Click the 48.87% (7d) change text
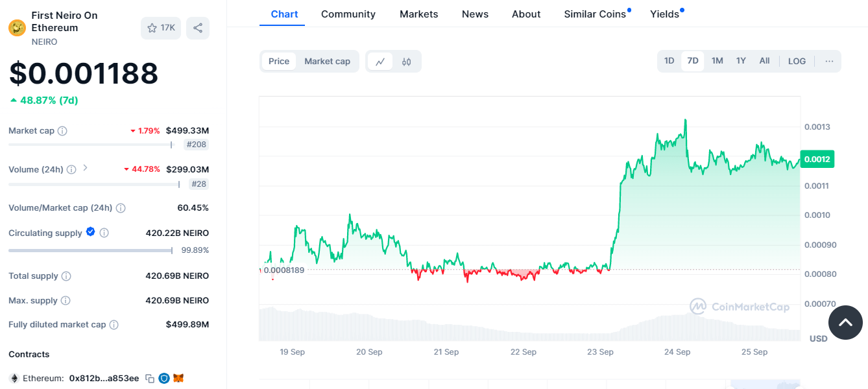Screen dimensions: 868x389 click(x=44, y=100)
